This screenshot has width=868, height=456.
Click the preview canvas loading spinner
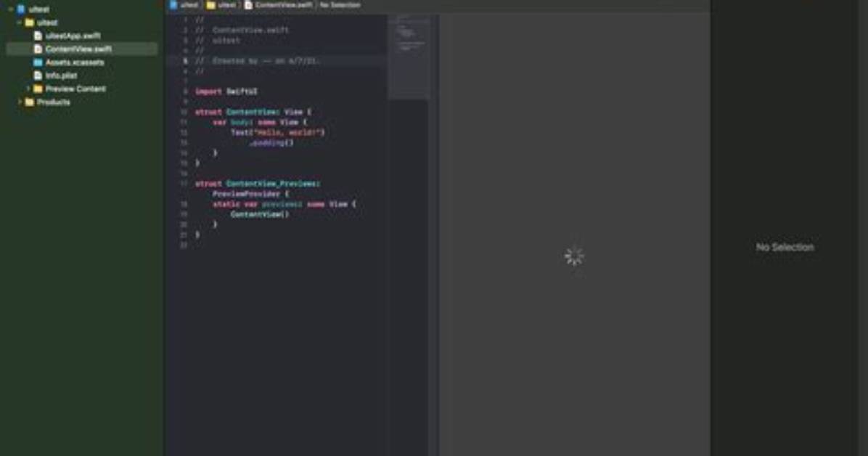[574, 256]
